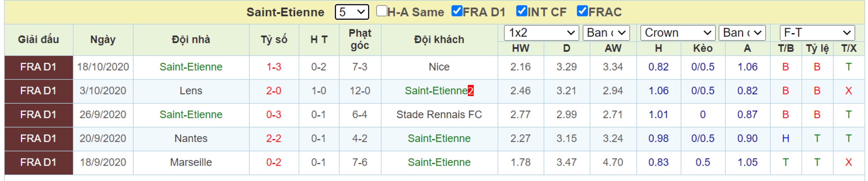Open the Ban dropdown next to 1x2
The height and width of the screenshot is (181, 868).
tap(606, 33)
